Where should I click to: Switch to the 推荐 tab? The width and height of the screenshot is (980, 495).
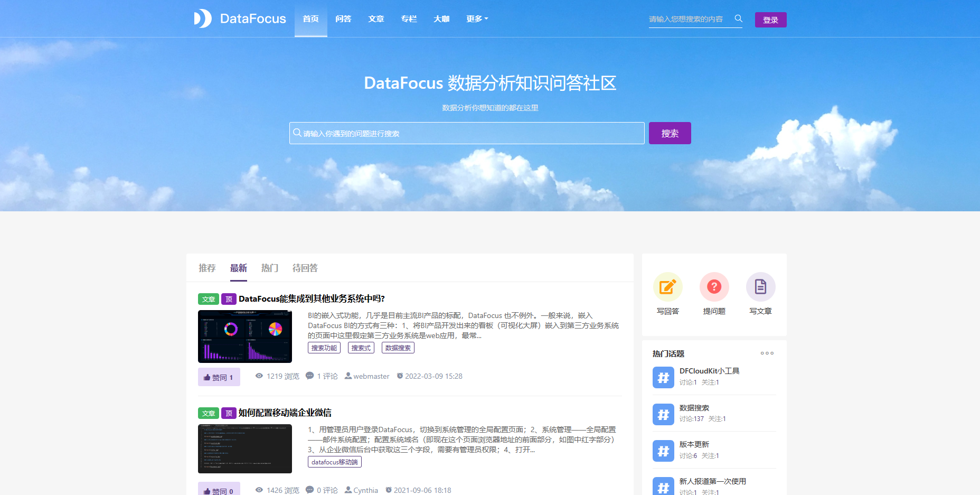[x=207, y=268]
